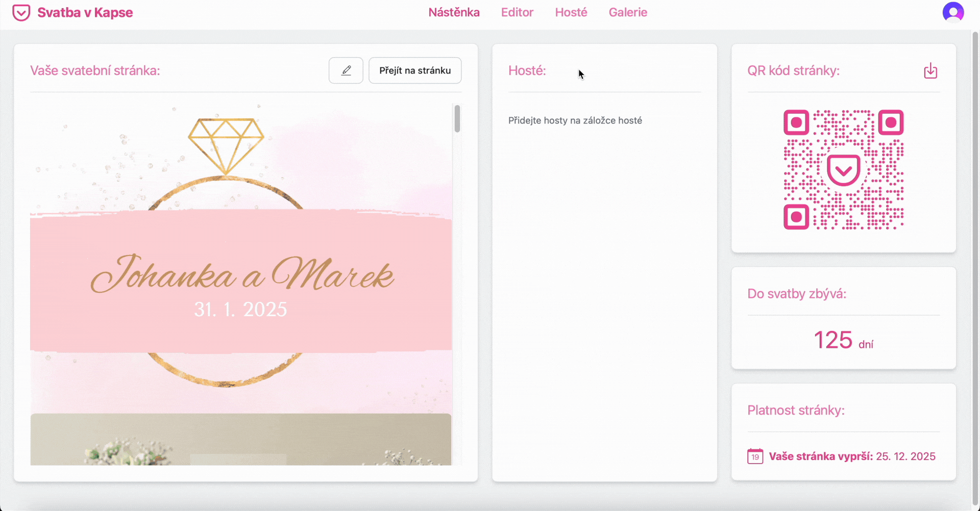Switch to the Editor tab
980x511 pixels.
tap(517, 12)
